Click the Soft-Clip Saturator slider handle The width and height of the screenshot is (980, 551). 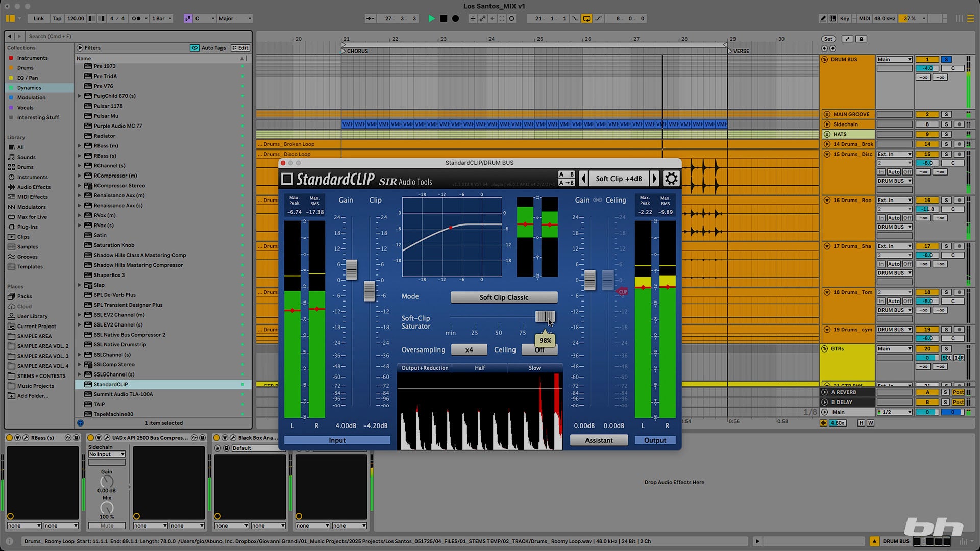pos(544,317)
